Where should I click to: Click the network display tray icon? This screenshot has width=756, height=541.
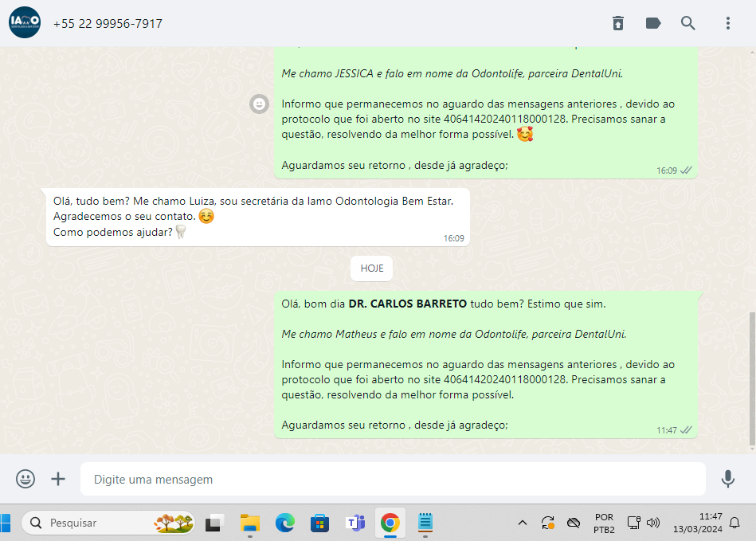633,523
